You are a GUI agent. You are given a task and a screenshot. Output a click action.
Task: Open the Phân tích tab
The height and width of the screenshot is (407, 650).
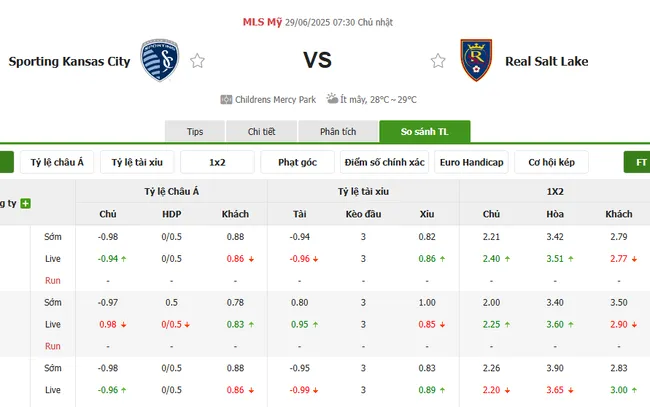point(338,132)
